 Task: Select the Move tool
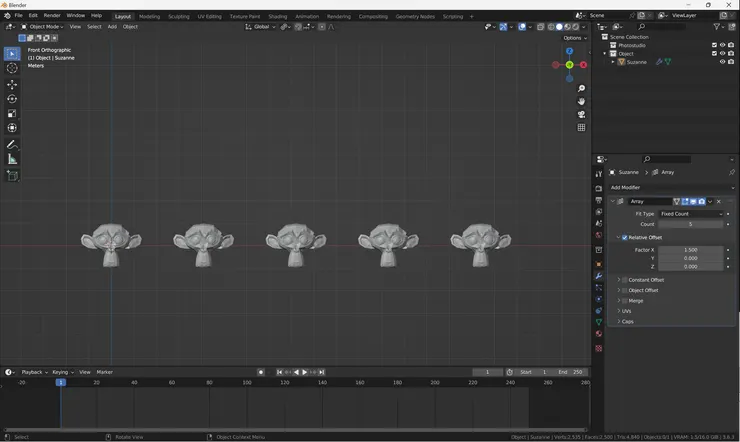point(12,84)
